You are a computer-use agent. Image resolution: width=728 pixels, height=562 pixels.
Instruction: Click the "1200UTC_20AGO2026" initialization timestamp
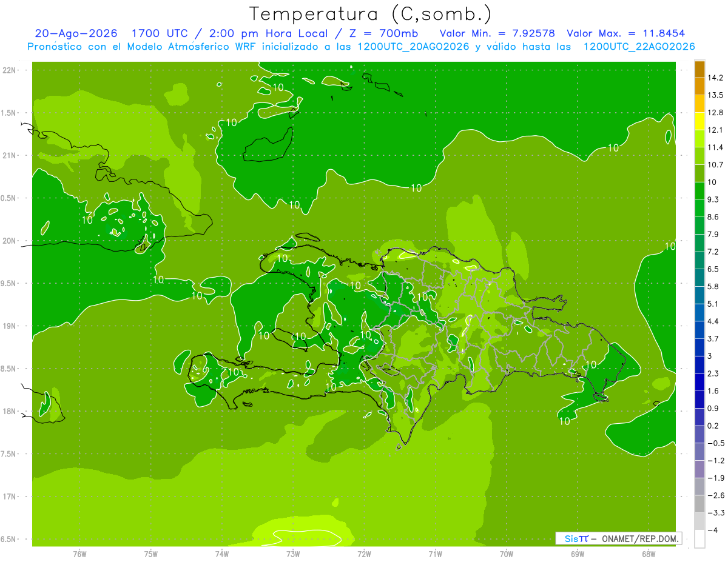coord(414,47)
